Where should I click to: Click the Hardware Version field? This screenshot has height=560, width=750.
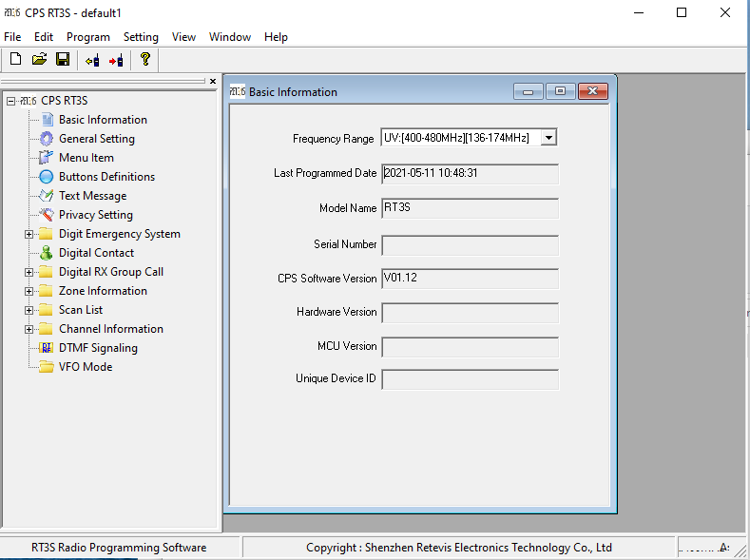pos(470,313)
